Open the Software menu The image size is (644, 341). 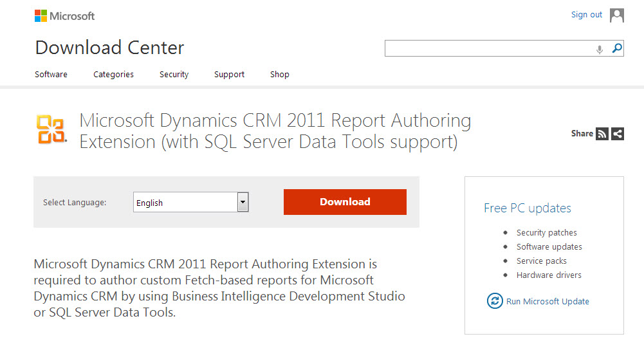51,75
